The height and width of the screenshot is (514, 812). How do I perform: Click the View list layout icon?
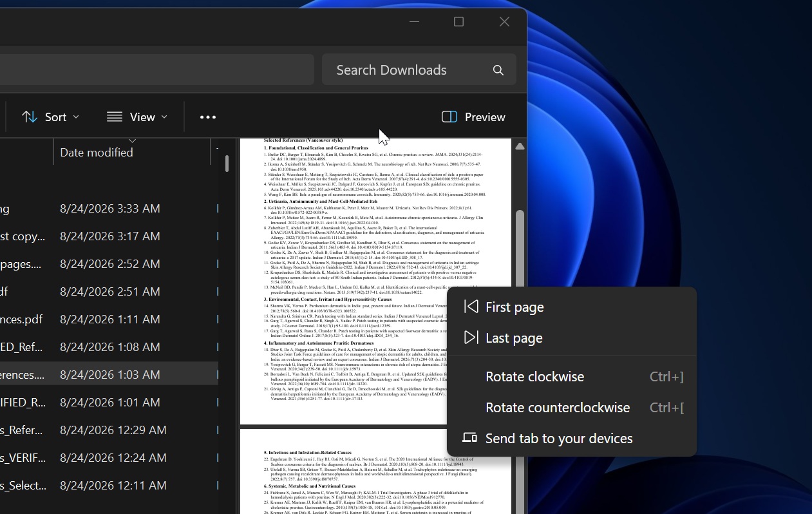pyautogui.click(x=115, y=117)
